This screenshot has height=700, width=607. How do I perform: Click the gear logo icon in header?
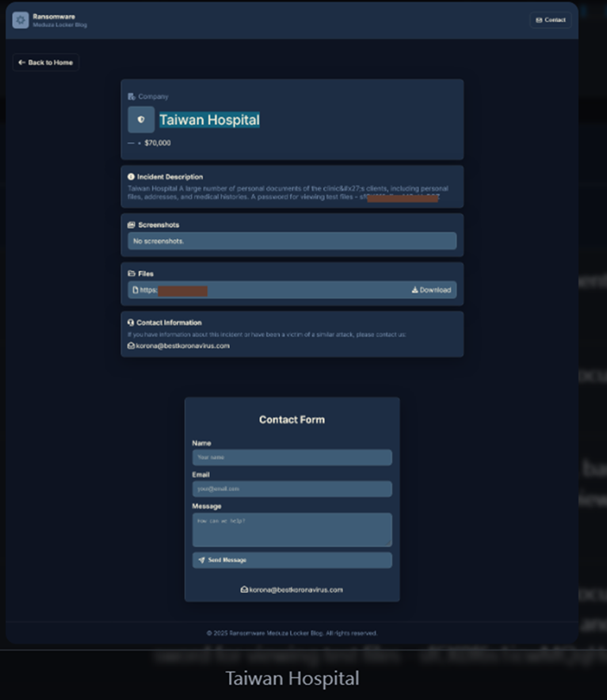pos(21,20)
